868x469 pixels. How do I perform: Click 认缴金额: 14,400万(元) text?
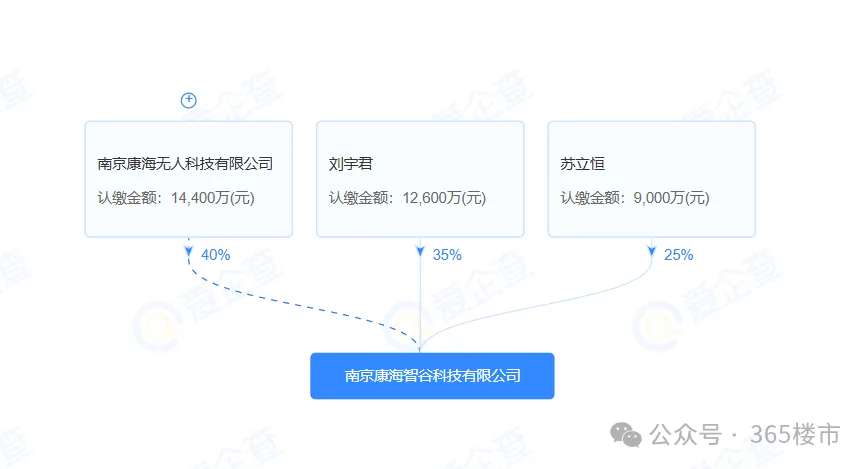176,198
